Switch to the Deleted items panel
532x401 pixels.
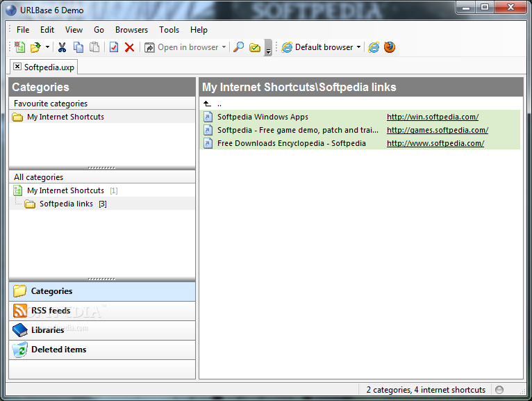[102, 350]
